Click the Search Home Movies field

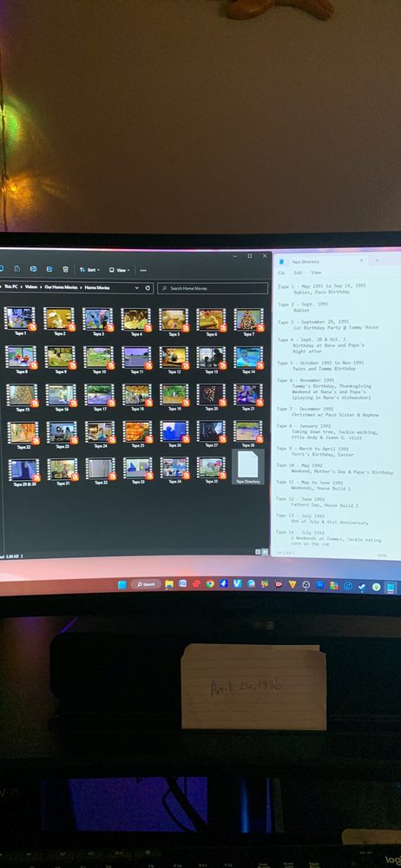[x=213, y=288]
